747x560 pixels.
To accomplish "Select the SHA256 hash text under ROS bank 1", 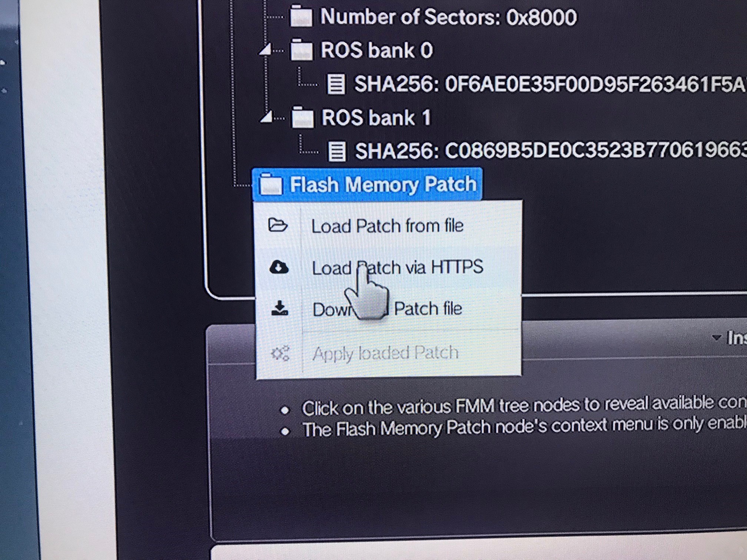I will click(551, 151).
